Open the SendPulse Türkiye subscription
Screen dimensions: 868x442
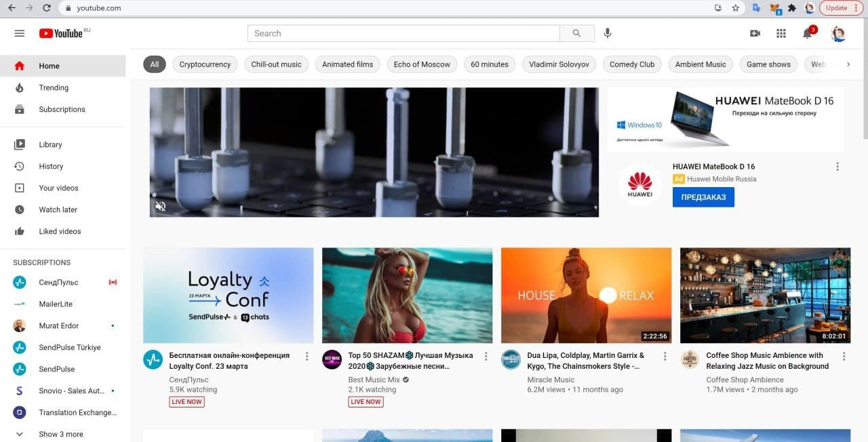[63, 347]
